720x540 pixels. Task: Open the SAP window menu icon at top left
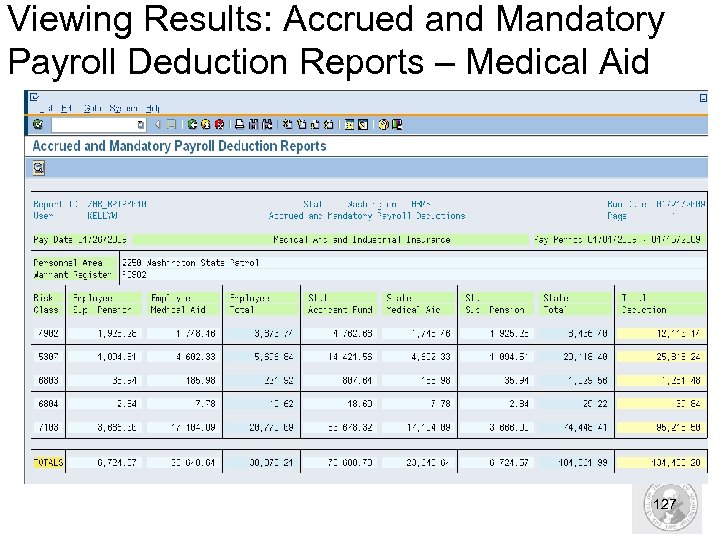click(34, 97)
